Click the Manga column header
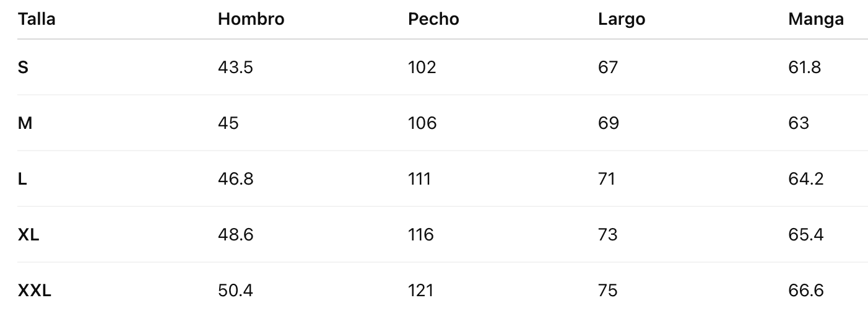This screenshot has height=321, width=868. (815, 19)
